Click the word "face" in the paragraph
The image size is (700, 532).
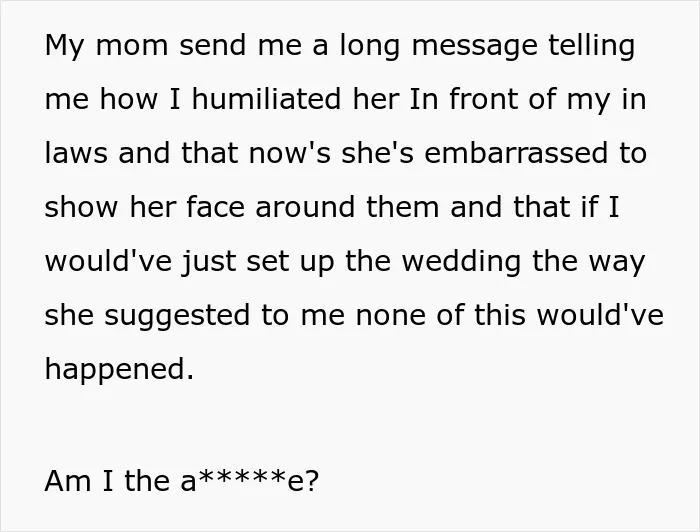(216, 207)
